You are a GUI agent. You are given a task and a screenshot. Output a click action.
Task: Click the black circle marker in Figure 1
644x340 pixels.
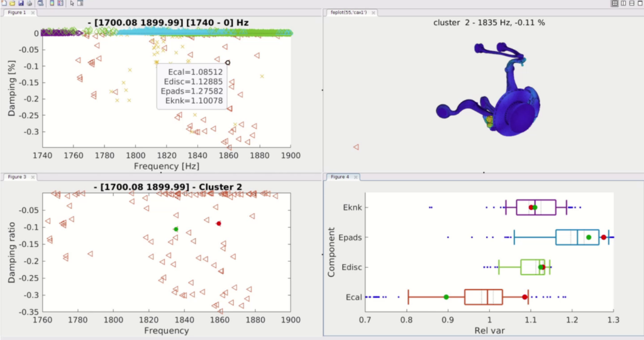coord(228,62)
